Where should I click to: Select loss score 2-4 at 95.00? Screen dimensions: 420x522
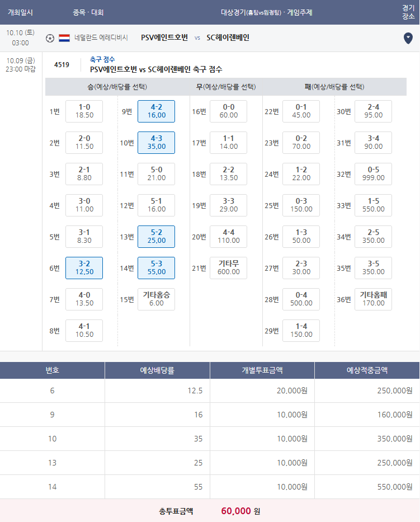(374, 111)
